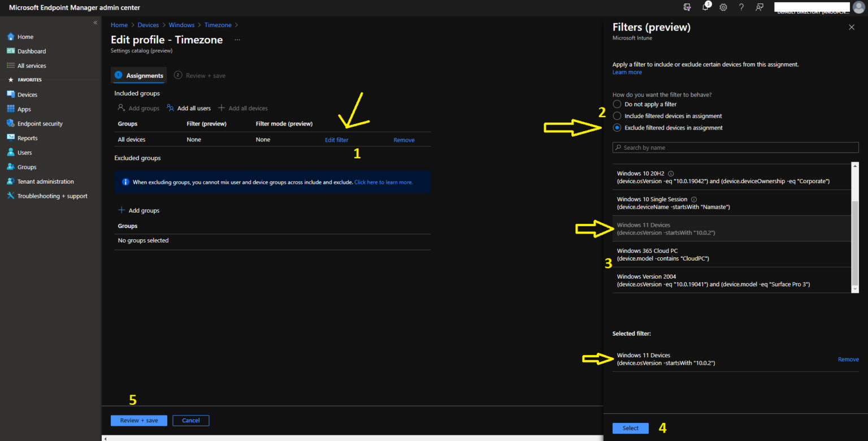Image resolution: width=868 pixels, height=441 pixels.
Task: Click the help question mark icon
Action: (741, 7)
